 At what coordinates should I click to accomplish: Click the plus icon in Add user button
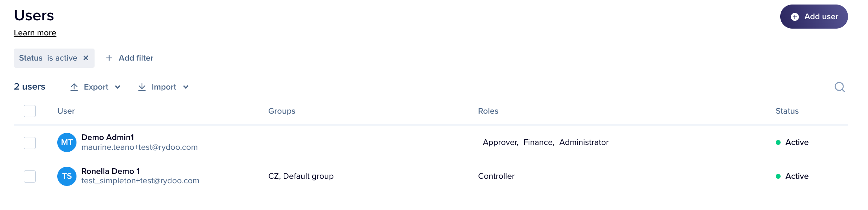(795, 17)
